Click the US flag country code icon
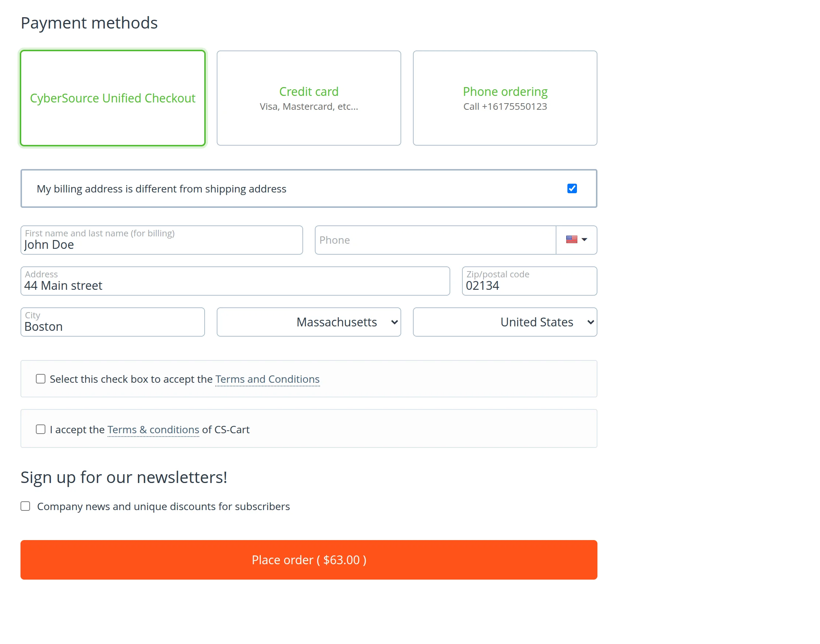 571,240
